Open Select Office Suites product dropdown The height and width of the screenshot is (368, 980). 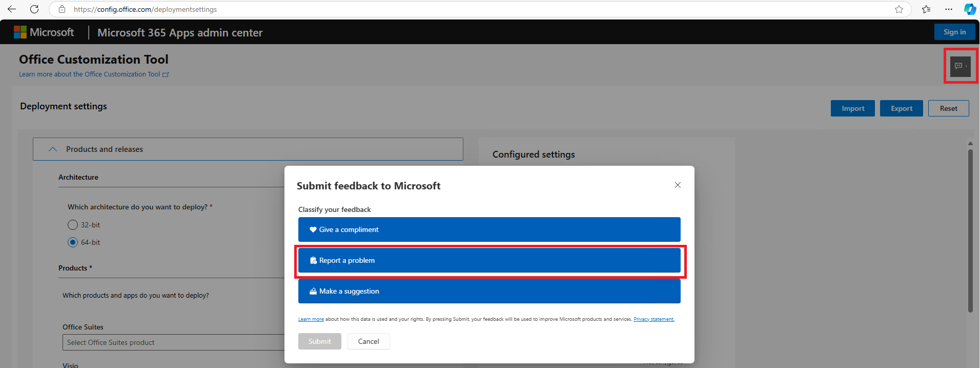click(173, 342)
